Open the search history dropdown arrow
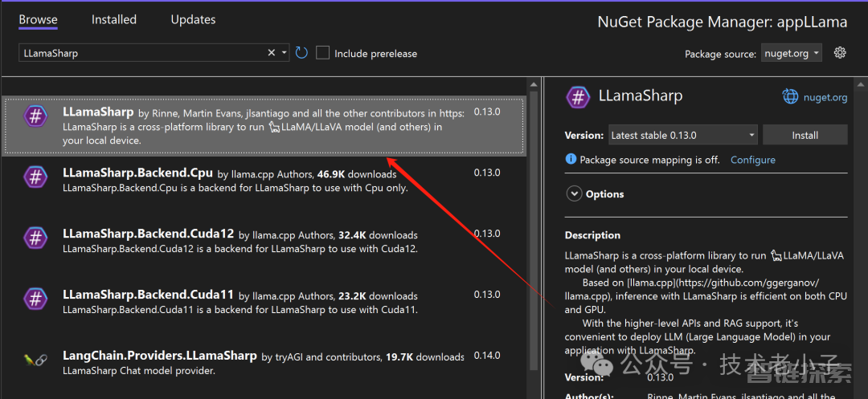 pyautogui.click(x=285, y=53)
